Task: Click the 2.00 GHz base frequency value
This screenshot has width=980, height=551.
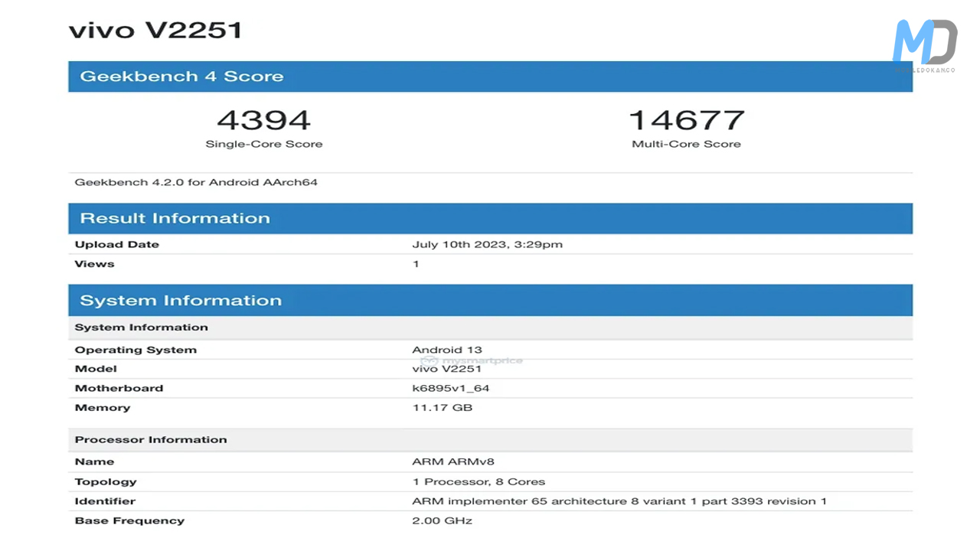Action: 442,520
